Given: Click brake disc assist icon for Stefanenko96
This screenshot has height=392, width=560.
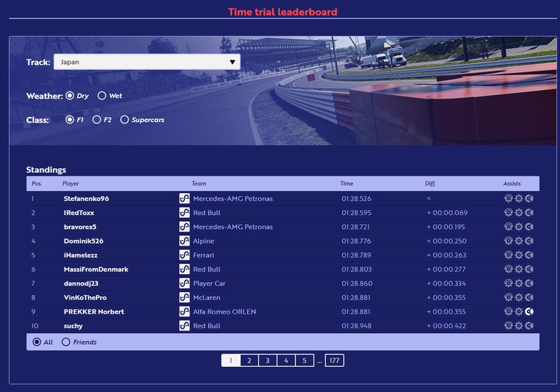Looking at the screenshot, I should click(529, 199).
